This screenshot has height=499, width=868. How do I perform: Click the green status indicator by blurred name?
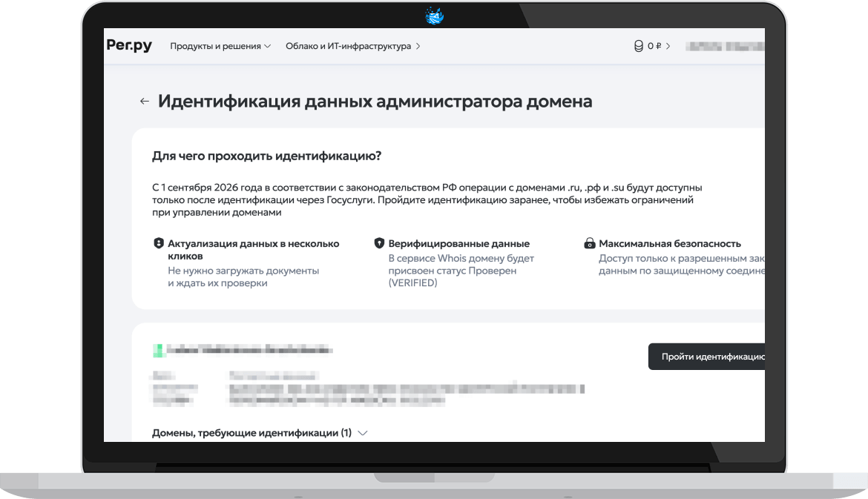[158, 350]
